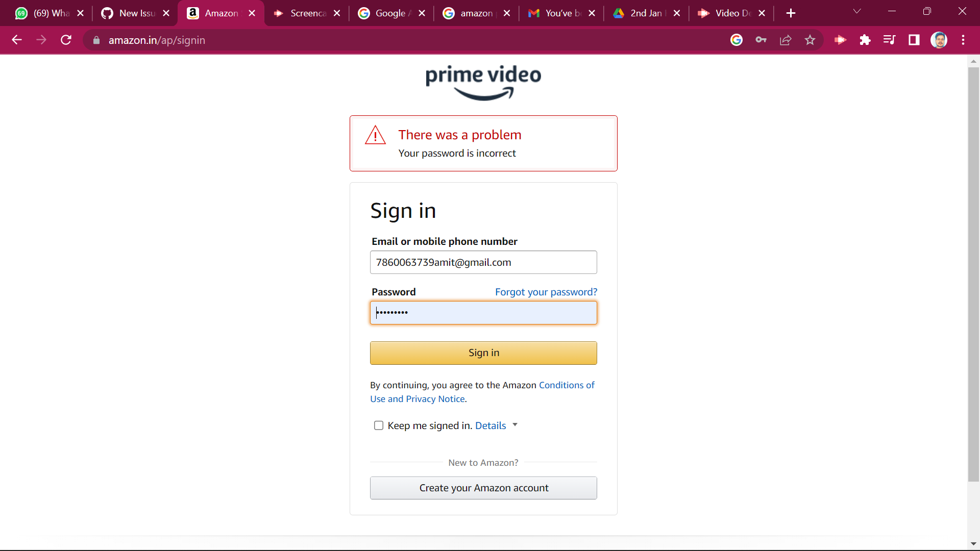This screenshot has width=980, height=551.
Task: Reload the current page
Action: click(66, 40)
